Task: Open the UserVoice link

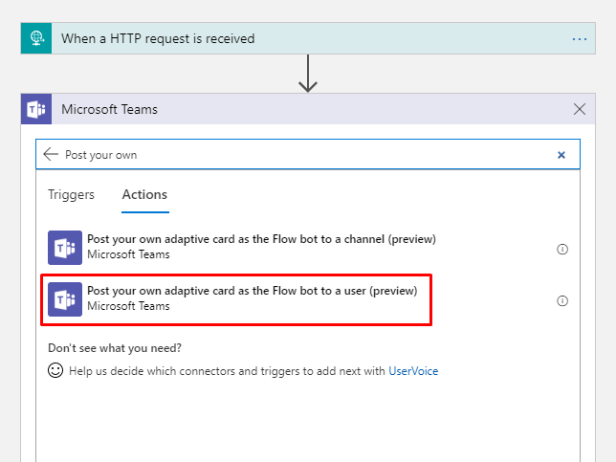Action: (x=413, y=371)
